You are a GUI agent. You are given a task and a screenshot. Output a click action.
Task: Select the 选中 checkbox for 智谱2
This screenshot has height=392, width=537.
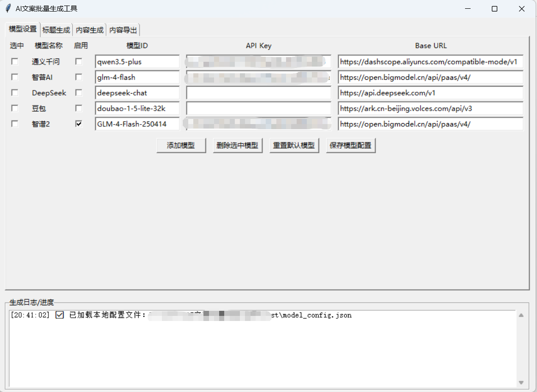14,124
